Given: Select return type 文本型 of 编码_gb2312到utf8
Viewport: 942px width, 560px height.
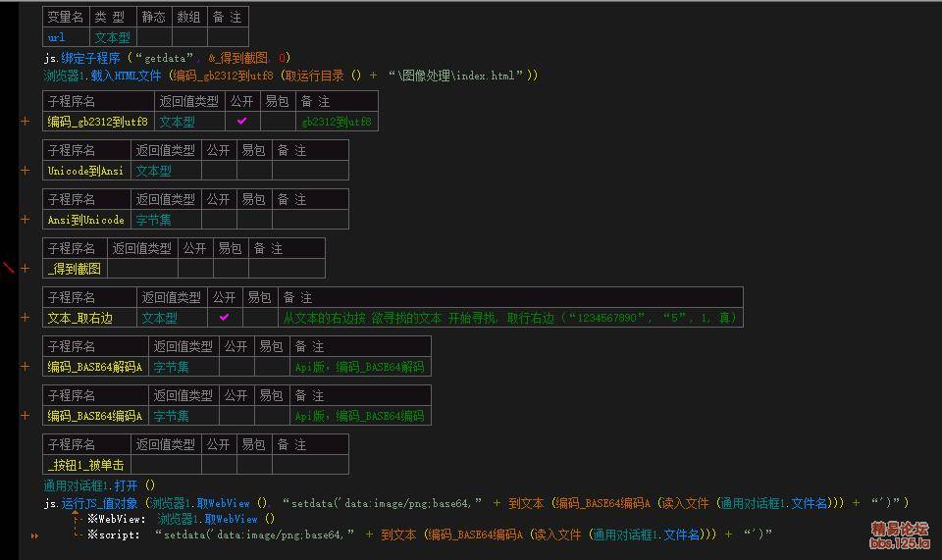Looking at the screenshot, I should [178, 122].
